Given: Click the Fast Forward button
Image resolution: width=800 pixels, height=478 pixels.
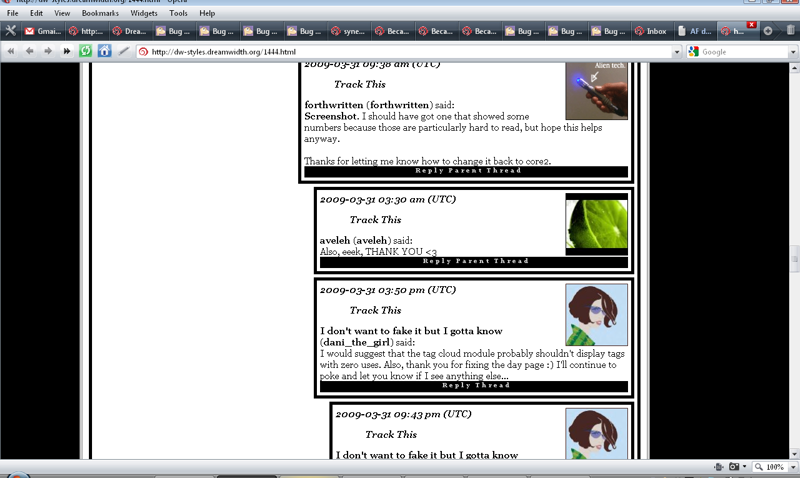Looking at the screenshot, I should tap(67, 51).
